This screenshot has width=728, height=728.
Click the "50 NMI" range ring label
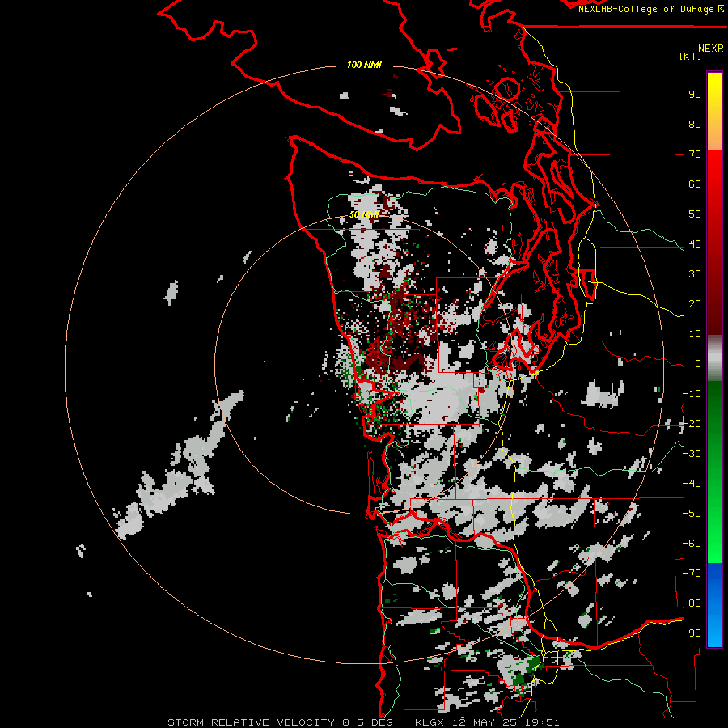(x=364, y=214)
